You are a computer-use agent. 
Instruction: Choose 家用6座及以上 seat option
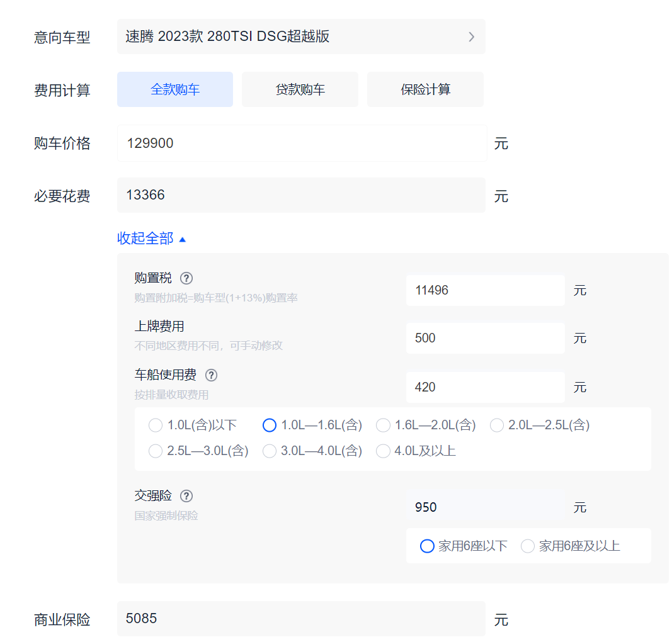[x=528, y=546]
